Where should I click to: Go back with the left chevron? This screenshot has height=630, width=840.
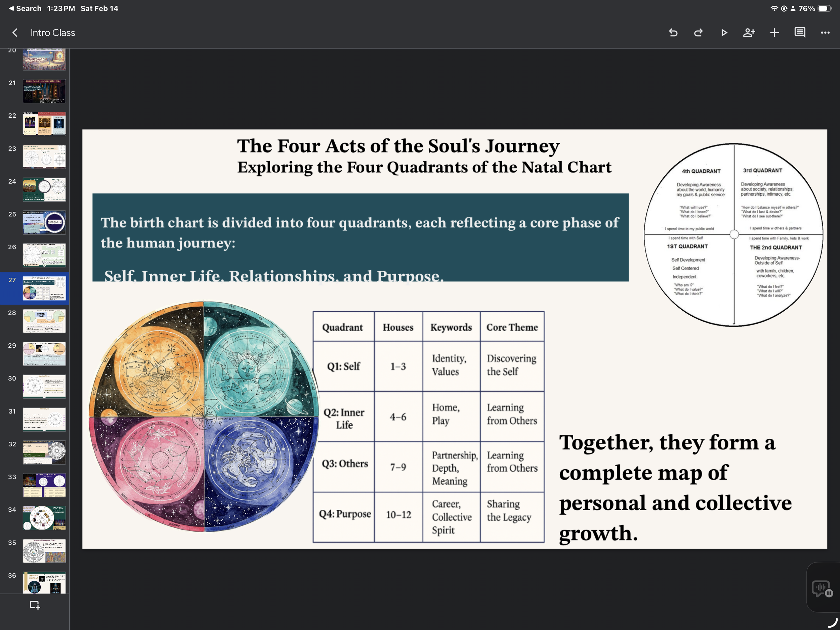click(x=15, y=33)
